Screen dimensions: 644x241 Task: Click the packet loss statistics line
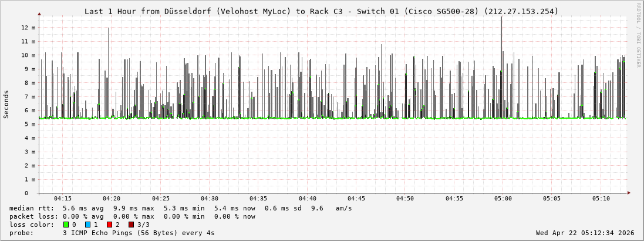coord(132,216)
